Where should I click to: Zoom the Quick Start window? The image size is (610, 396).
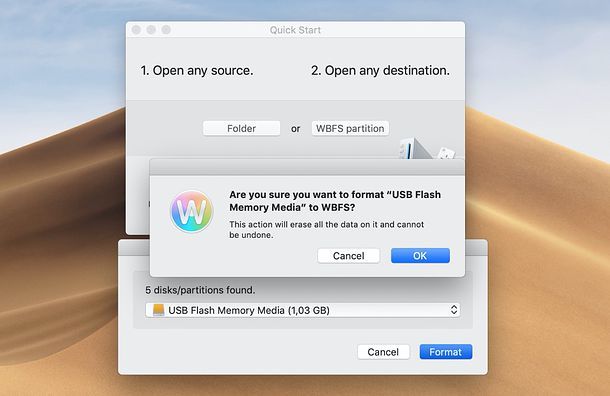click(166, 30)
